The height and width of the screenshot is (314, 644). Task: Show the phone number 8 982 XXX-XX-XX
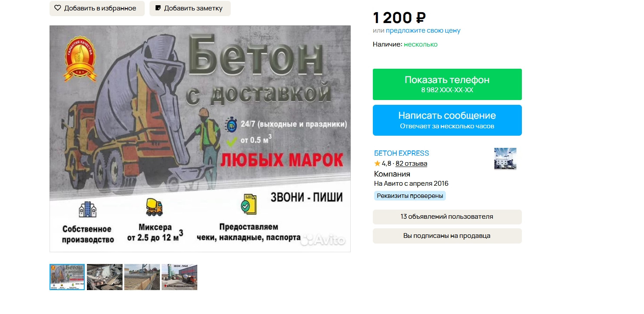(x=447, y=84)
